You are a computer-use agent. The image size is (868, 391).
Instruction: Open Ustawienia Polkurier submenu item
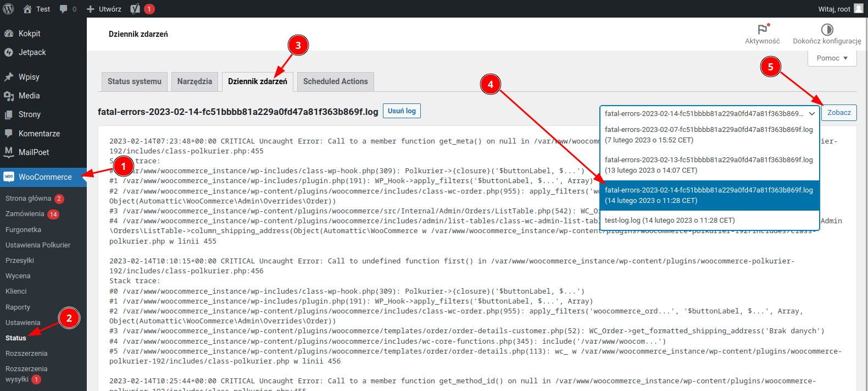[x=38, y=245]
